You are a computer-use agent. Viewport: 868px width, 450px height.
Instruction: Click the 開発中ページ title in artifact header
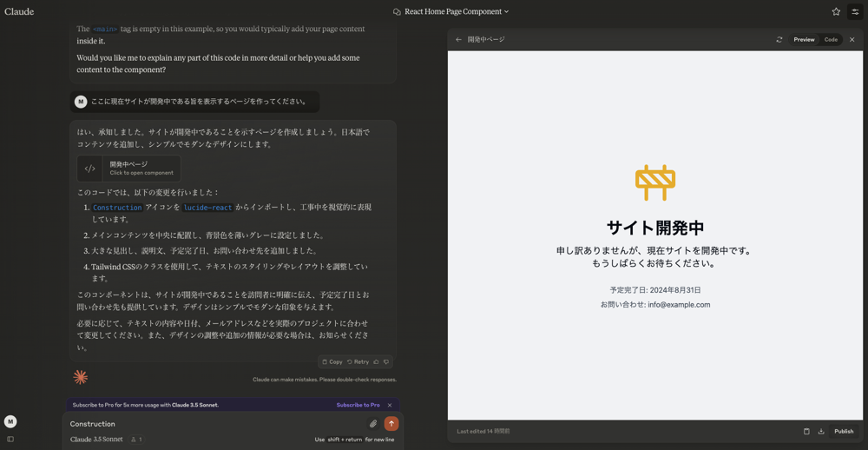486,40
